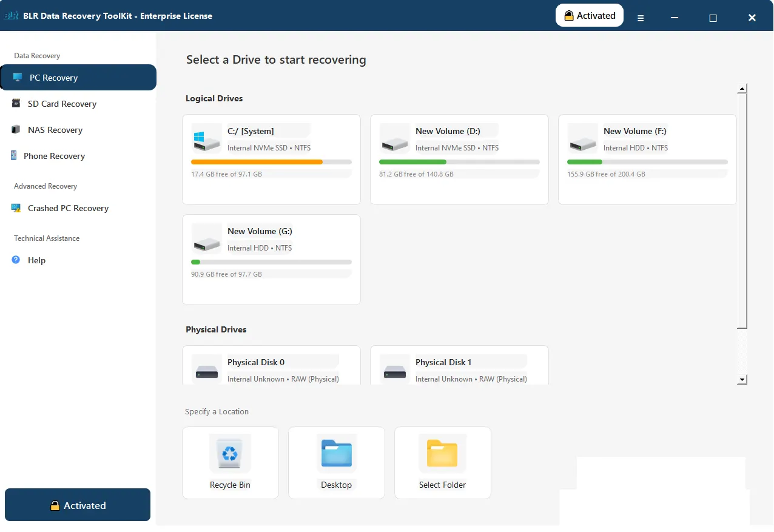Click the C:/ drive orange usage bar

[x=257, y=162]
